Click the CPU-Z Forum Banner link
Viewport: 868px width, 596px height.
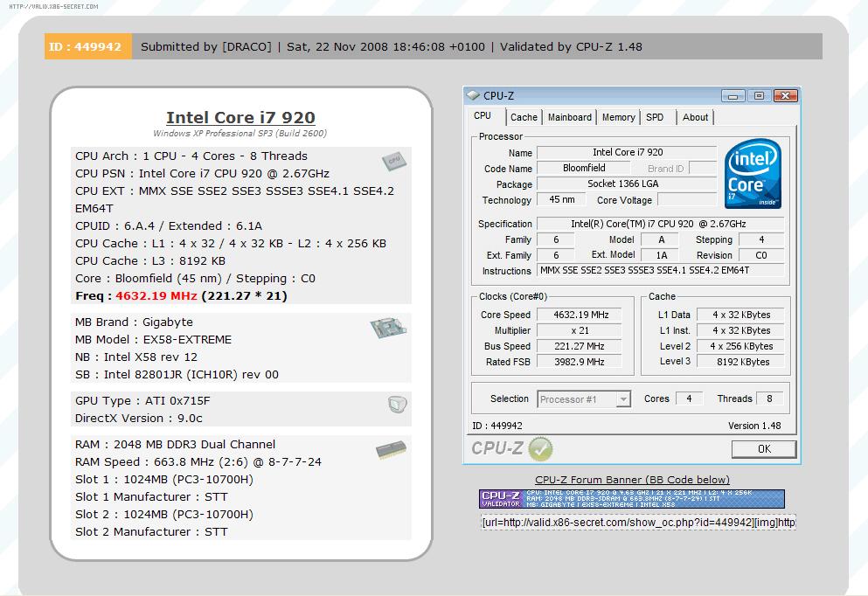pyautogui.click(x=632, y=480)
